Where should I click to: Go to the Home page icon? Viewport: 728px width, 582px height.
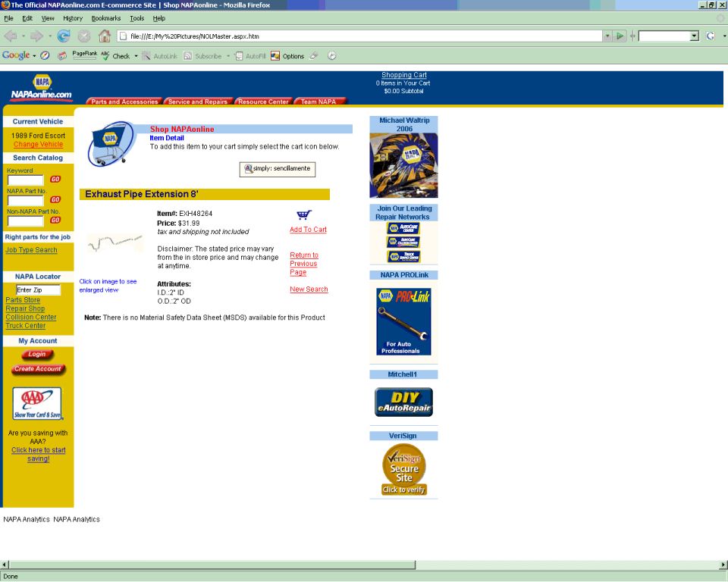[x=105, y=36]
